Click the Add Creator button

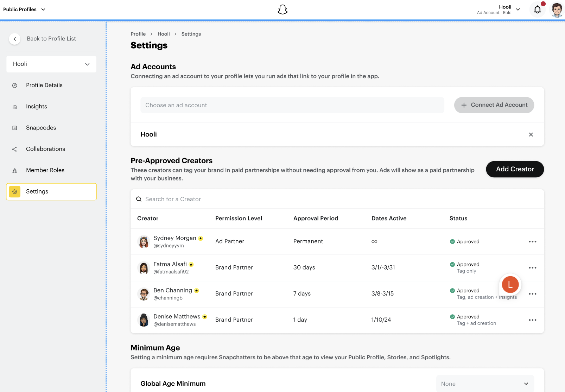[515, 169]
